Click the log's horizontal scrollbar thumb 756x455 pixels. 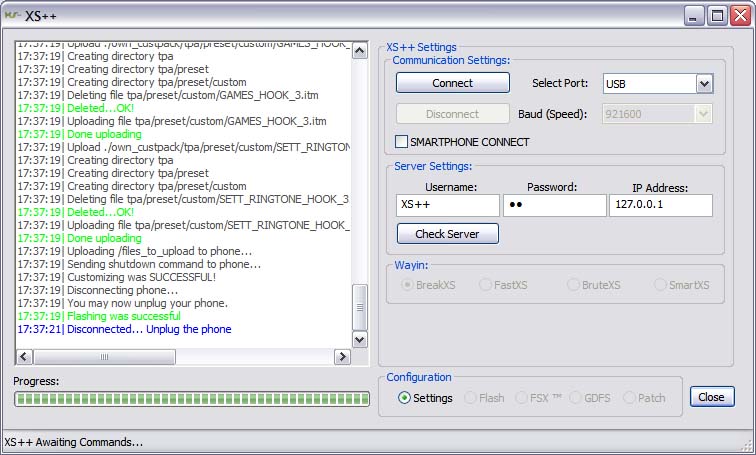(x=105, y=357)
